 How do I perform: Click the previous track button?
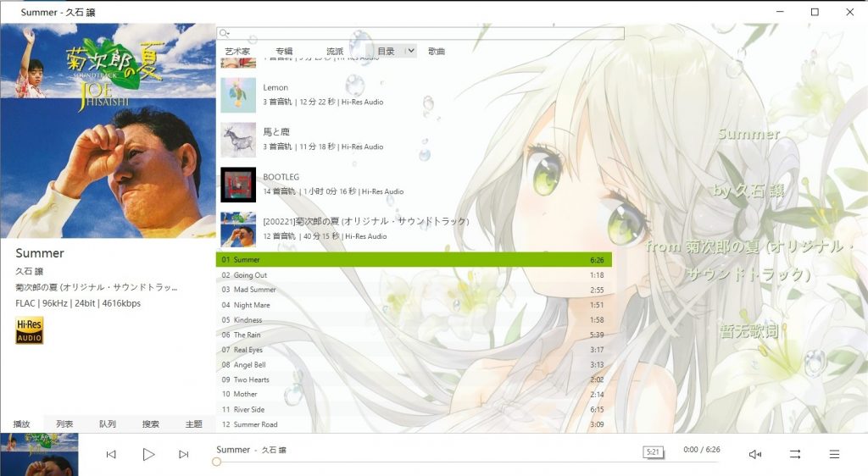point(111,455)
